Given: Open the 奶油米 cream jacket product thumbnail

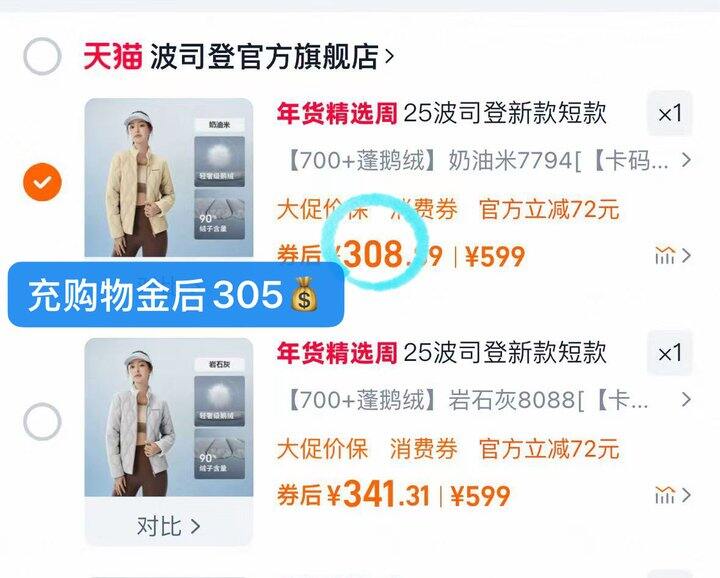Looking at the screenshot, I should (169, 178).
